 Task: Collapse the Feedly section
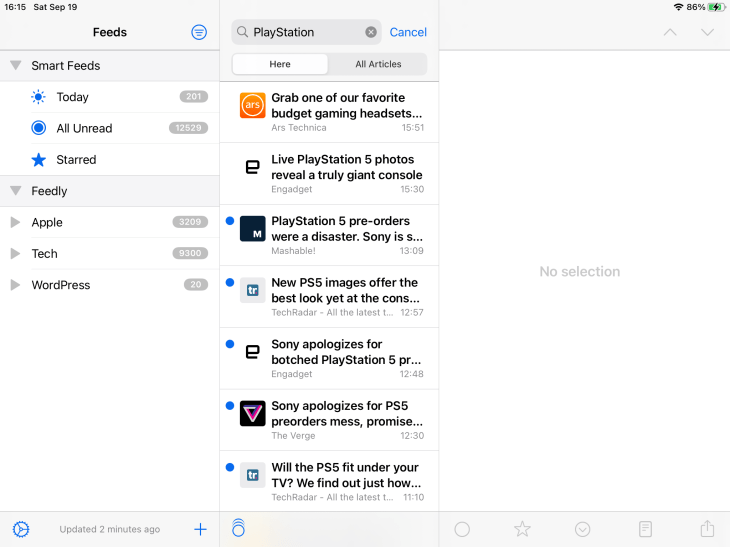15,191
